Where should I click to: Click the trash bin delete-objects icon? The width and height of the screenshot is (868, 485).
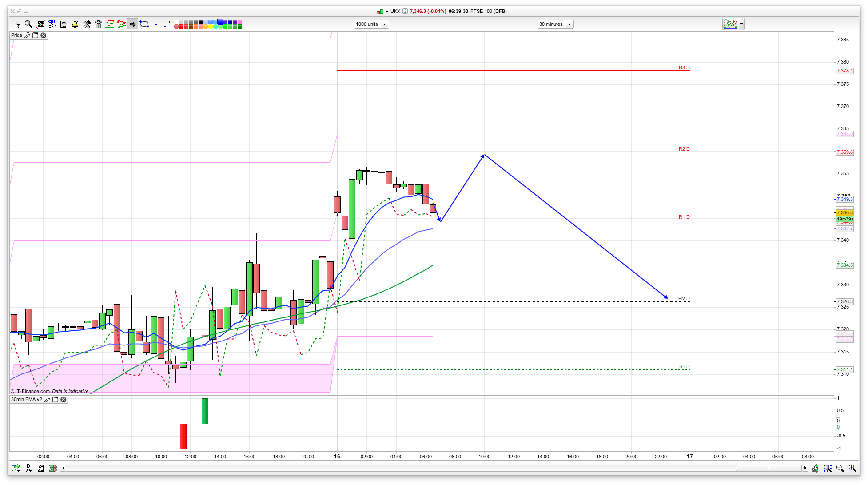click(x=98, y=24)
